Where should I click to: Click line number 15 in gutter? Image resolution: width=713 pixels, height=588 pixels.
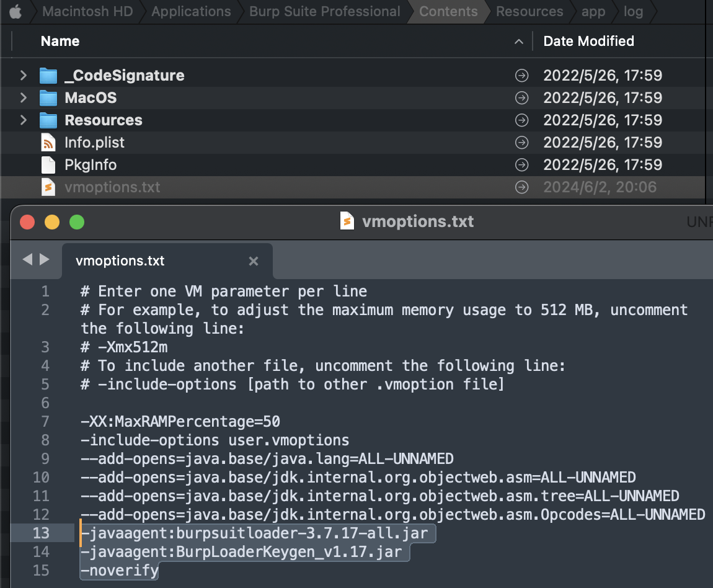click(41, 571)
